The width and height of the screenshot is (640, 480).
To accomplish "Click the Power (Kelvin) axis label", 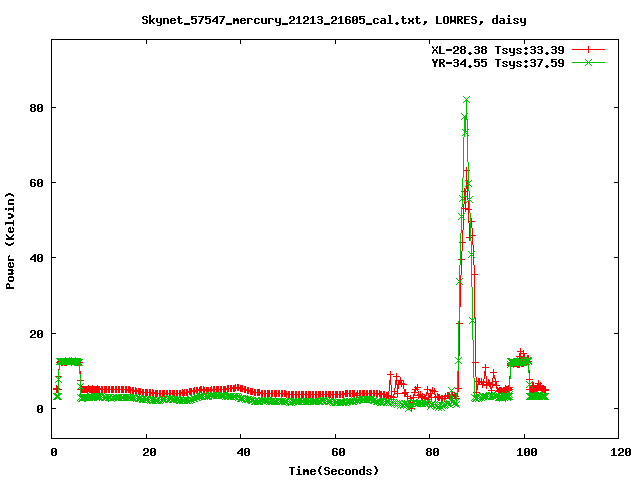I will coord(10,241).
